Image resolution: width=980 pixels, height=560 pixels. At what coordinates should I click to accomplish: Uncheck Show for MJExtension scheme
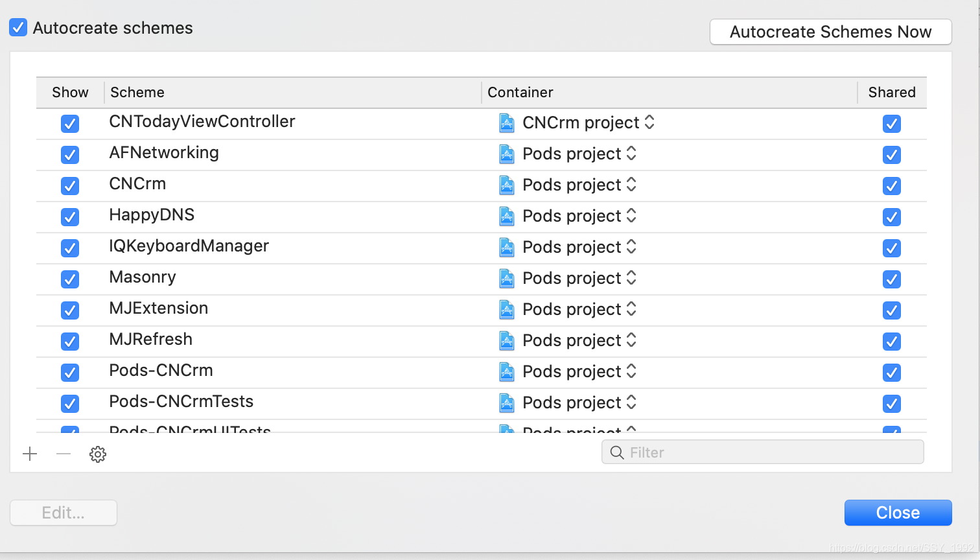coord(70,310)
